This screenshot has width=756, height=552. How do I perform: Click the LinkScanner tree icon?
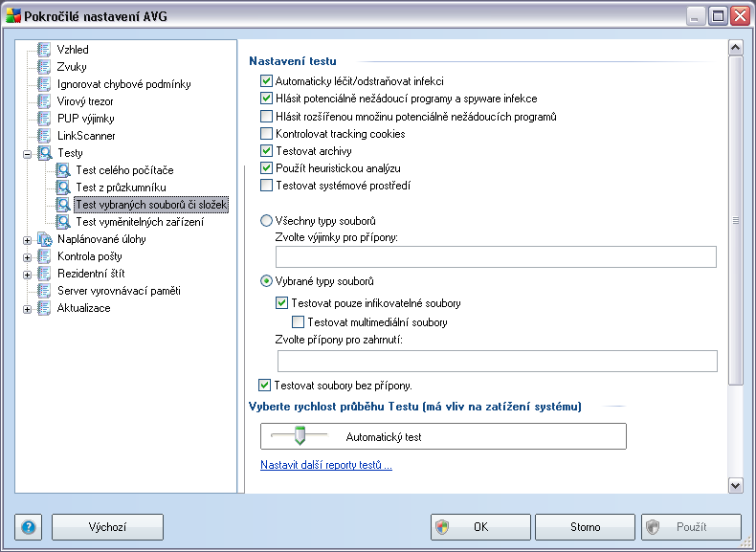pos(44,136)
